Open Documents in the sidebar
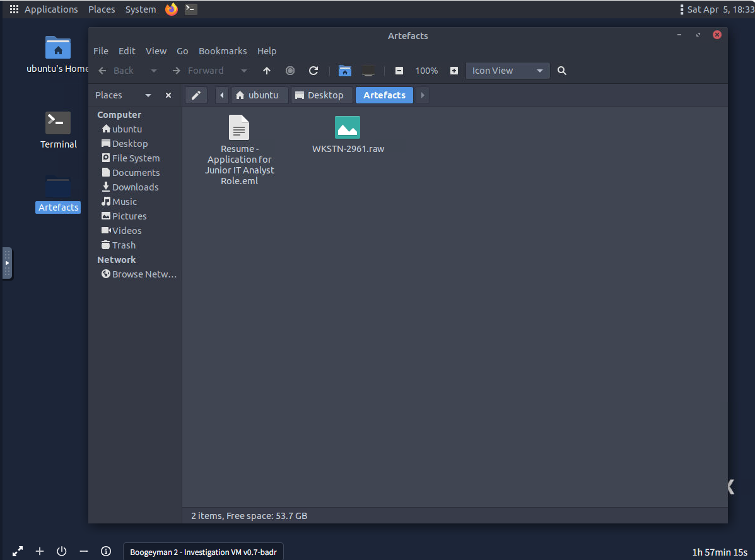Image resolution: width=755 pixels, height=560 pixels. point(131,172)
